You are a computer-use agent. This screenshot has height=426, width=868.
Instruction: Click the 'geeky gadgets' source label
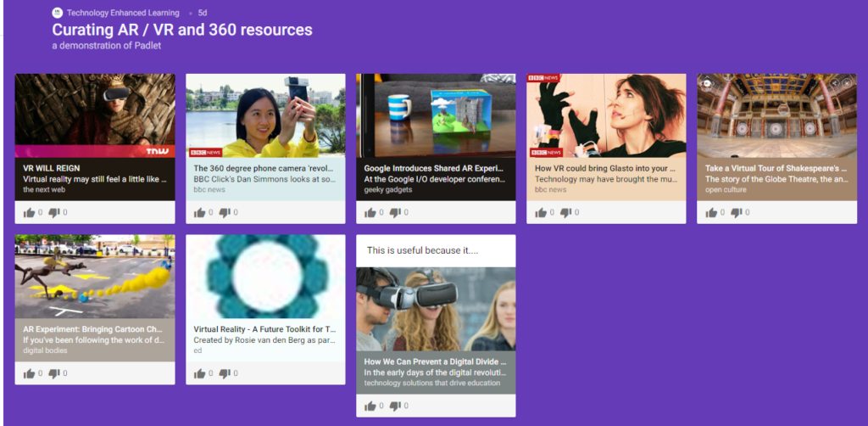click(387, 189)
